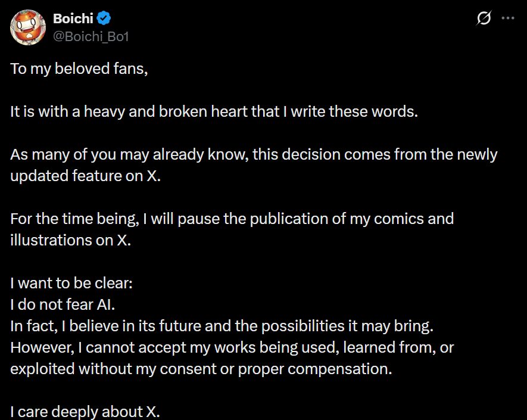Click the sentence "I do not fear AI."
This screenshot has height=420, width=527.
pos(62,304)
